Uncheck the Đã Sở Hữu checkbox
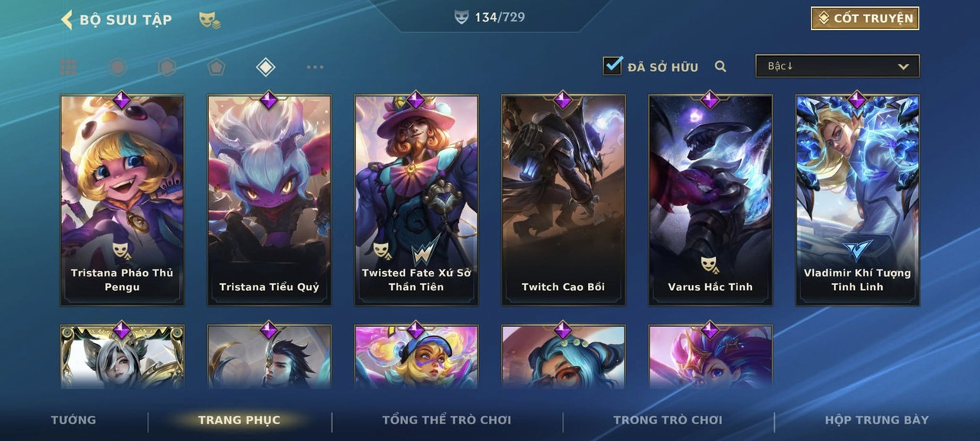Image resolution: width=980 pixels, height=441 pixels. click(612, 65)
